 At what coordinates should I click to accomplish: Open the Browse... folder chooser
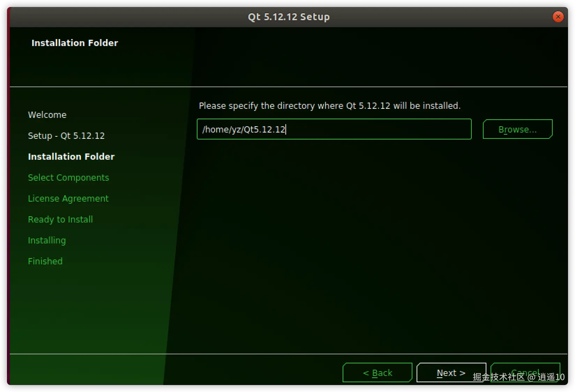[517, 129]
